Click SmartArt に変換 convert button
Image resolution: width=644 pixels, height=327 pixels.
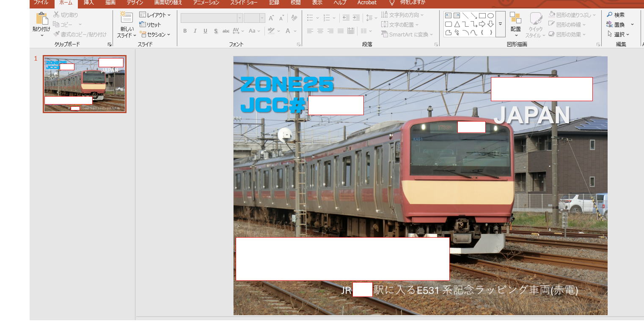pyautogui.click(x=407, y=34)
